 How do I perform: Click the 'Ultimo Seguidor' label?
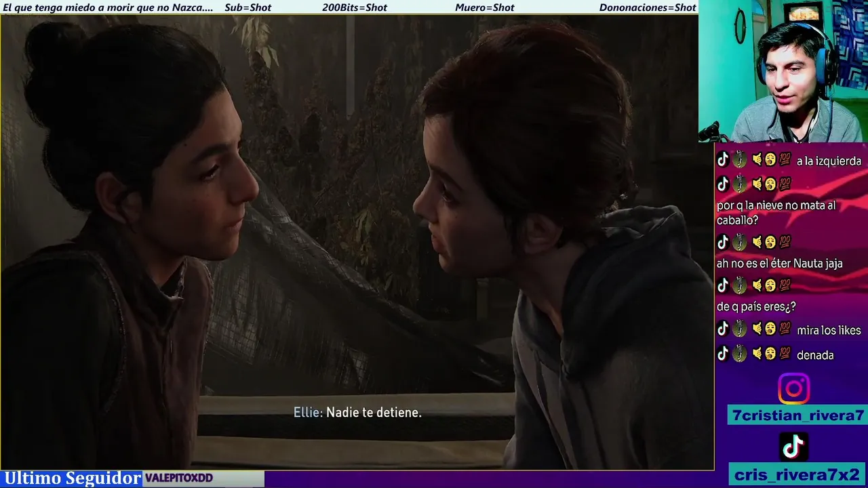72,479
